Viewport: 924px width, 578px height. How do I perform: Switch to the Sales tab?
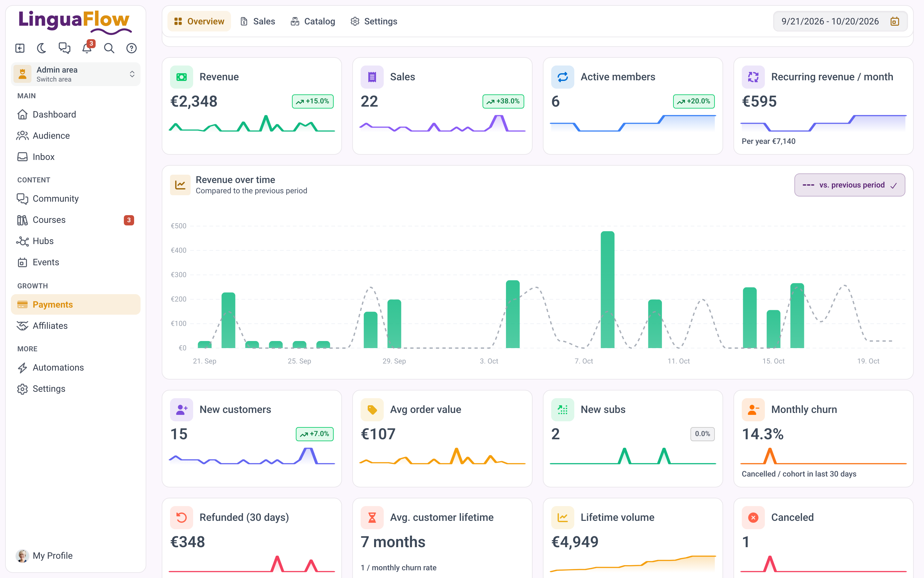[x=257, y=22]
